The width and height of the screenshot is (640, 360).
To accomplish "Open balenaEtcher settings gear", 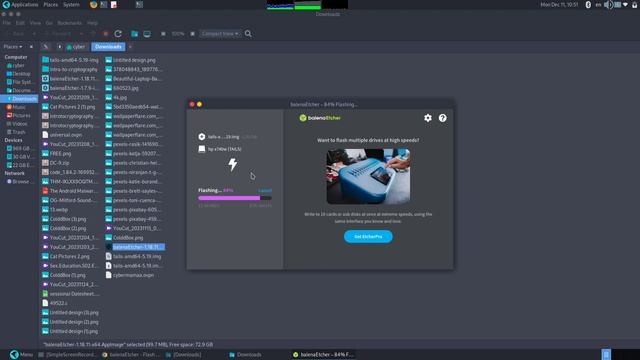I will [427, 118].
